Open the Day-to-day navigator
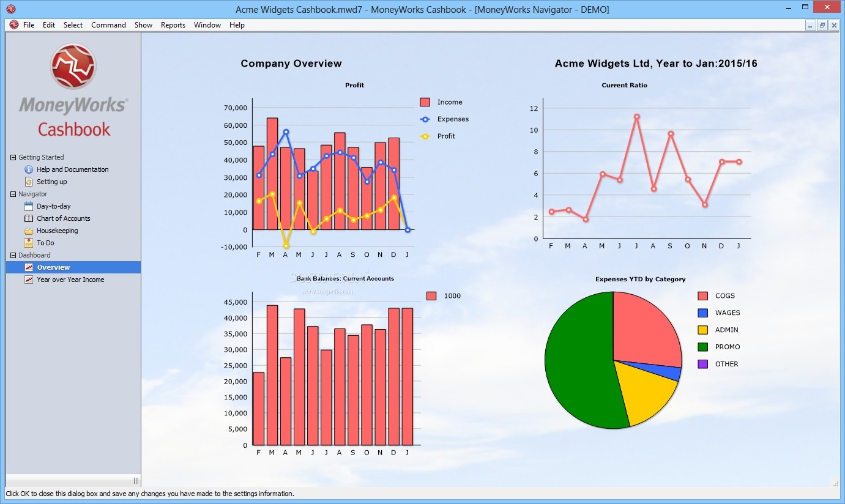The width and height of the screenshot is (845, 504). click(54, 206)
